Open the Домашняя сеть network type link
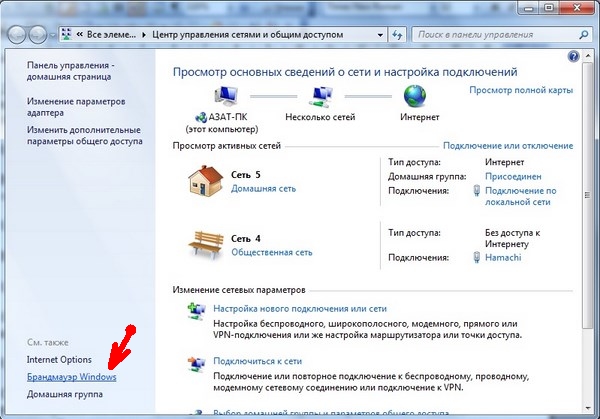 (265, 188)
